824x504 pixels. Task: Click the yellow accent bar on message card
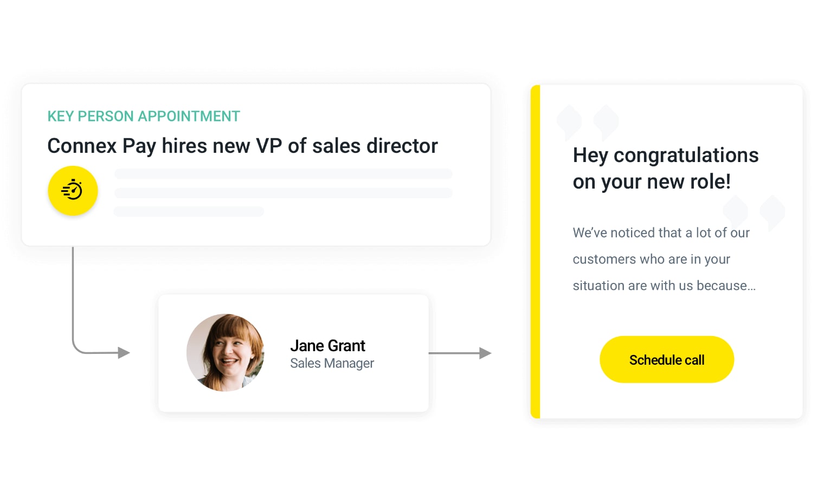tap(535, 251)
